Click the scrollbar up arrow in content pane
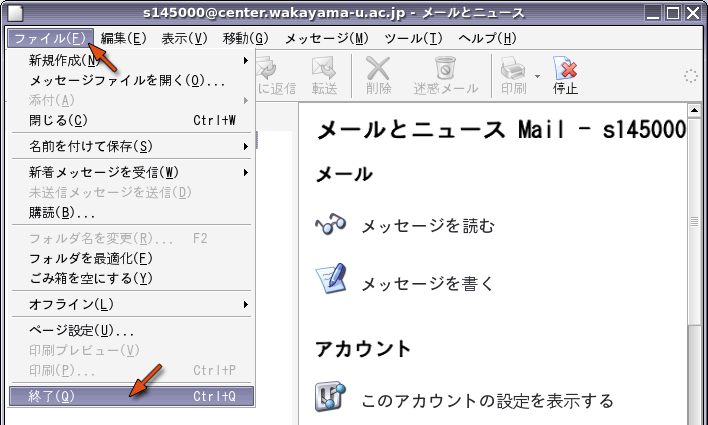 tap(694, 110)
